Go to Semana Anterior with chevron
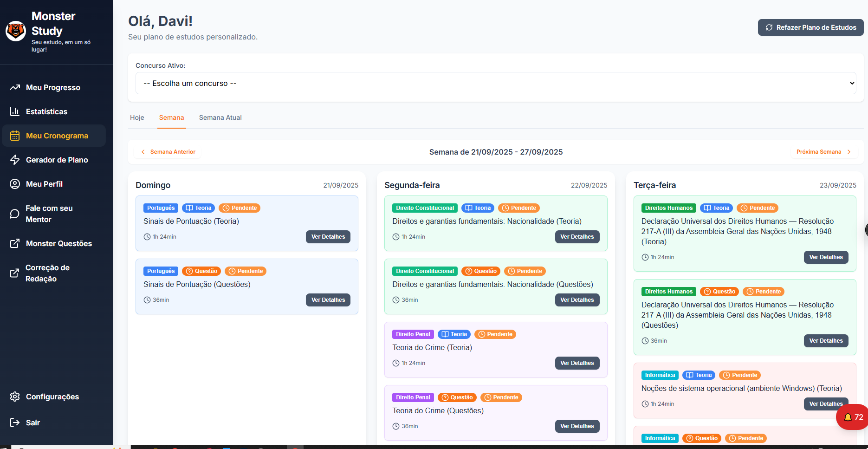The width and height of the screenshot is (868, 449). (x=168, y=152)
